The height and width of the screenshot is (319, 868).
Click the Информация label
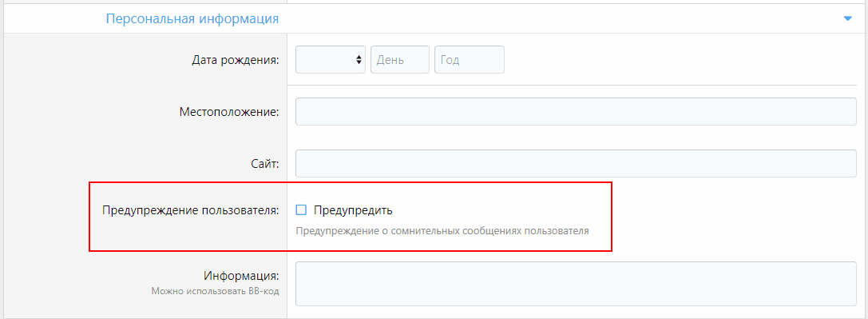[241, 275]
